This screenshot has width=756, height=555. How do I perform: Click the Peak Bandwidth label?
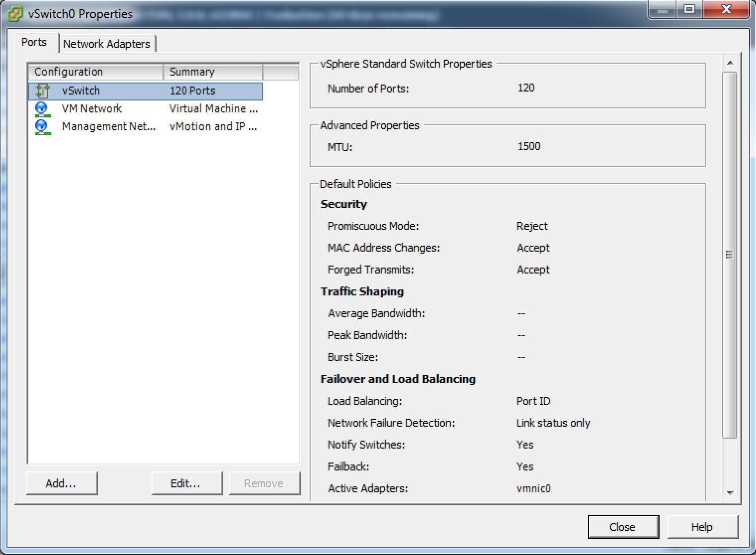point(367,336)
